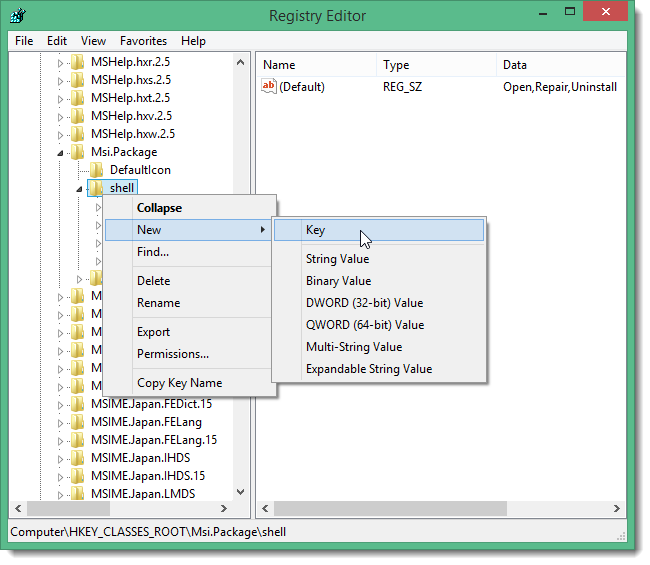This screenshot has height=565, width=650.
Task: Collapse the Msi.Package key
Action: pos(60,153)
